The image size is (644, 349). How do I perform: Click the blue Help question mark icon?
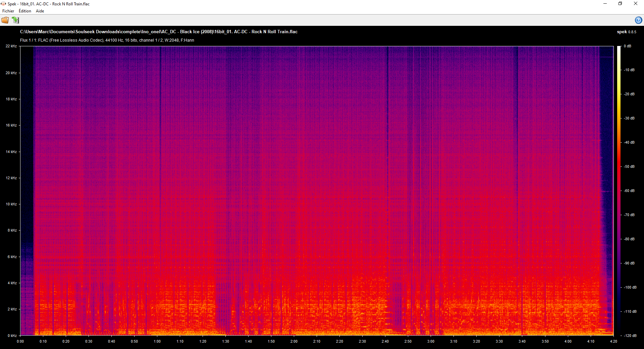tap(638, 20)
